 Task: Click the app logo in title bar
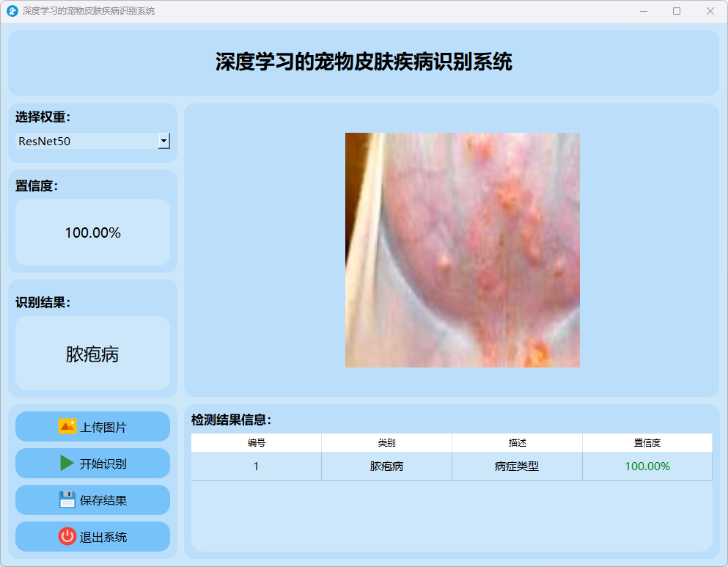12,11
